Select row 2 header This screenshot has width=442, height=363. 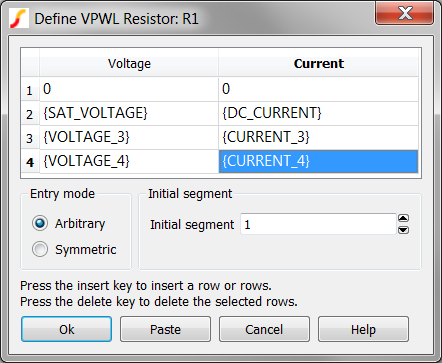click(30, 114)
